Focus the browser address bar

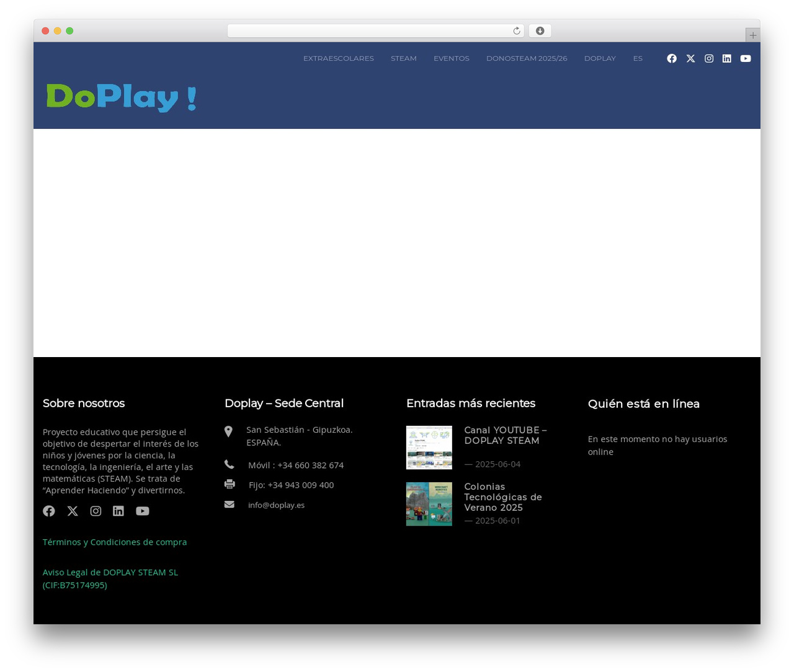click(376, 31)
